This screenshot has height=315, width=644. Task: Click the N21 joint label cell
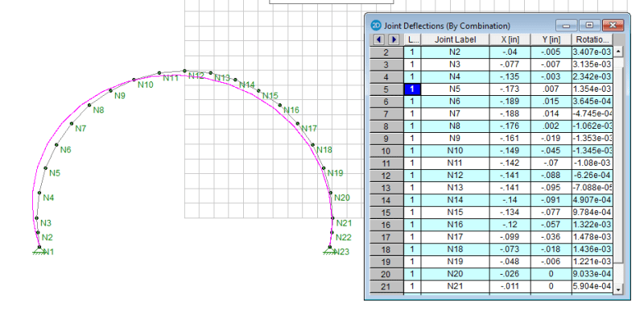coord(455,287)
